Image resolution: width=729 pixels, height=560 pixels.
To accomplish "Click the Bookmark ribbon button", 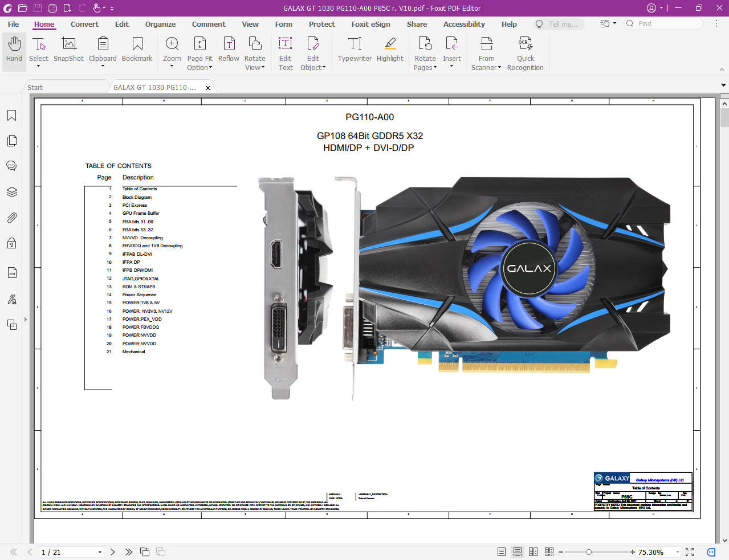I will pyautogui.click(x=137, y=50).
